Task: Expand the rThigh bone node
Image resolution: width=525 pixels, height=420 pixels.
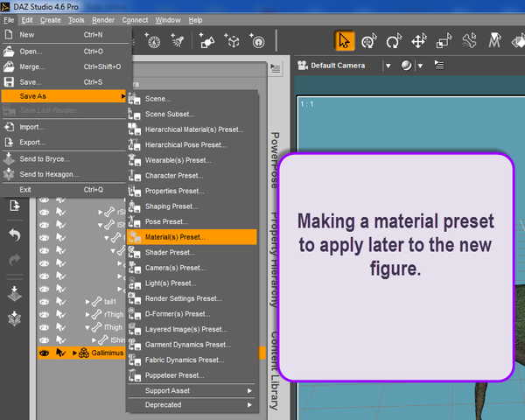Action: pos(87,314)
